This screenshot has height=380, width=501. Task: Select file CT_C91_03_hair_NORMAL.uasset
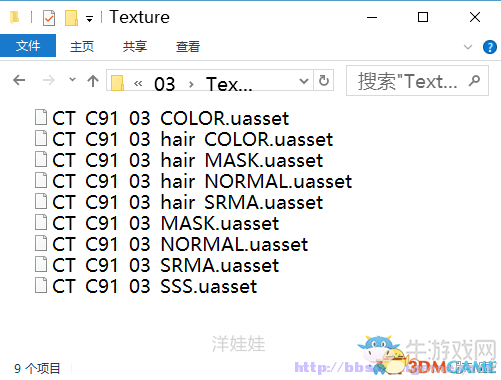(x=193, y=181)
